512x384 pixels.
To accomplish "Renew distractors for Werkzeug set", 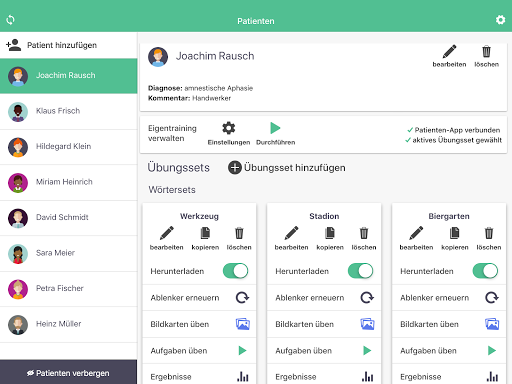I will click(x=242, y=297).
